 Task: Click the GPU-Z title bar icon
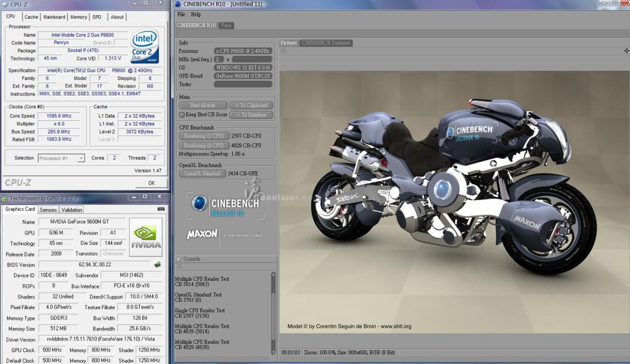(4, 198)
